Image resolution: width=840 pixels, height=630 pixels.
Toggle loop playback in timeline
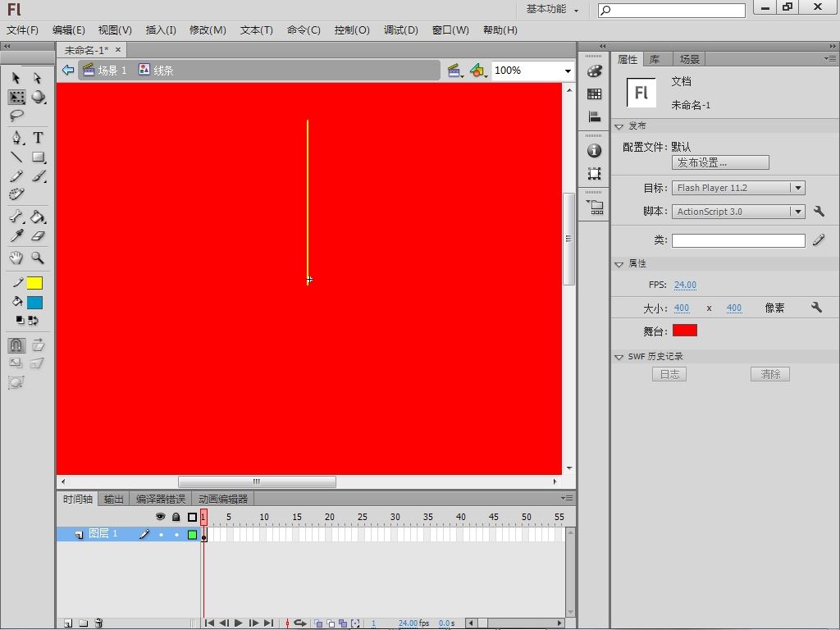(300, 623)
